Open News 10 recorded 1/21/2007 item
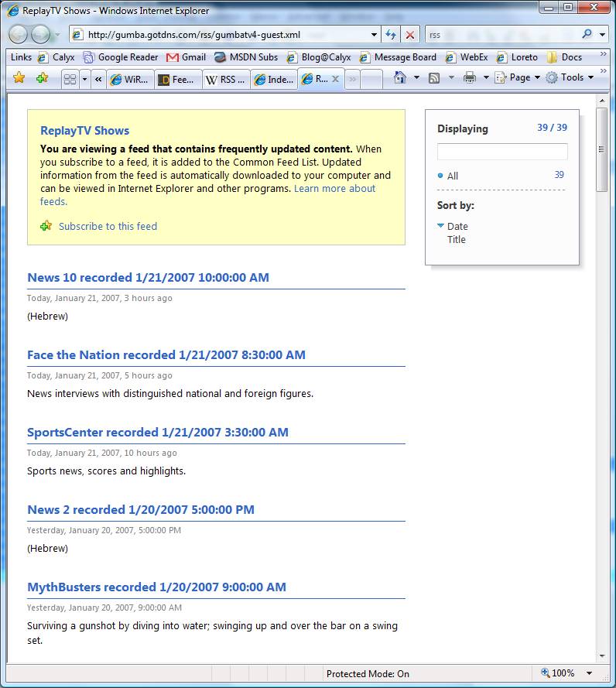The image size is (616, 688). click(x=148, y=277)
